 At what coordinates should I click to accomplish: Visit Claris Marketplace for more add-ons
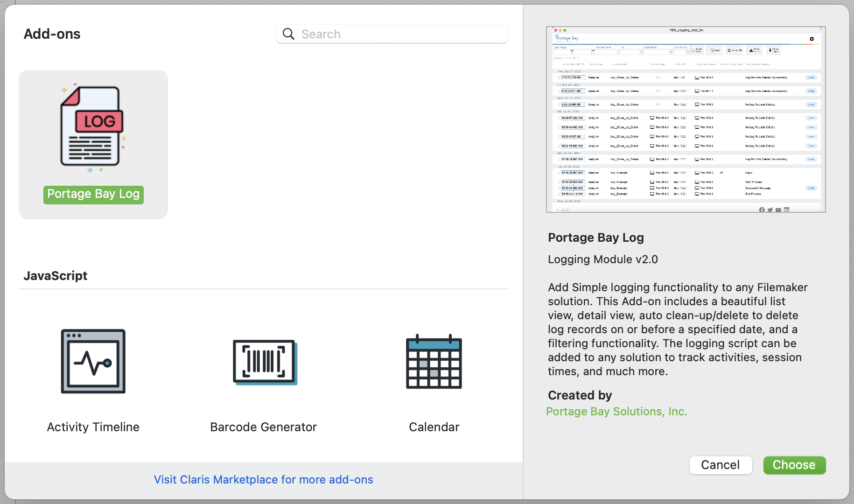[x=264, y=480]
